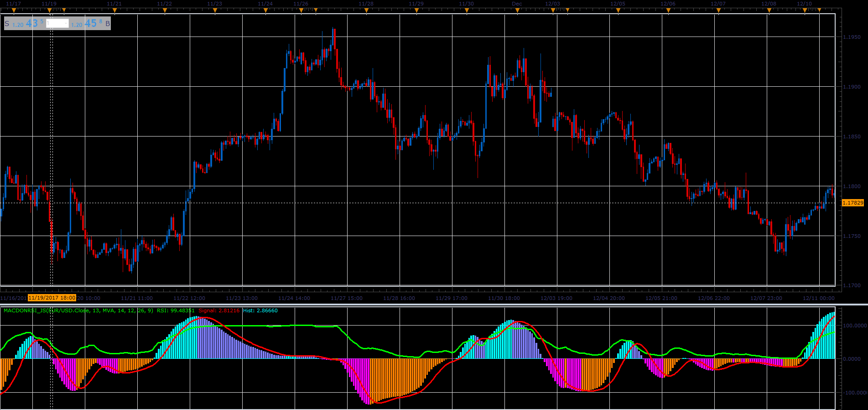Select the orange marker under 11/28 date

tap(366, 10)
